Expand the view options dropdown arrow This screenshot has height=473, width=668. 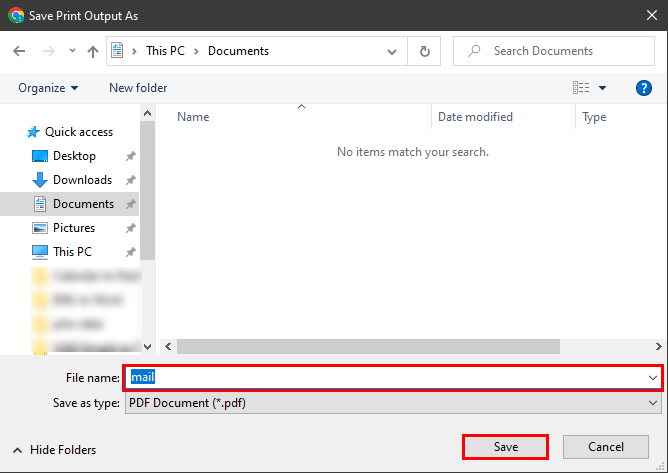[603, 88]
